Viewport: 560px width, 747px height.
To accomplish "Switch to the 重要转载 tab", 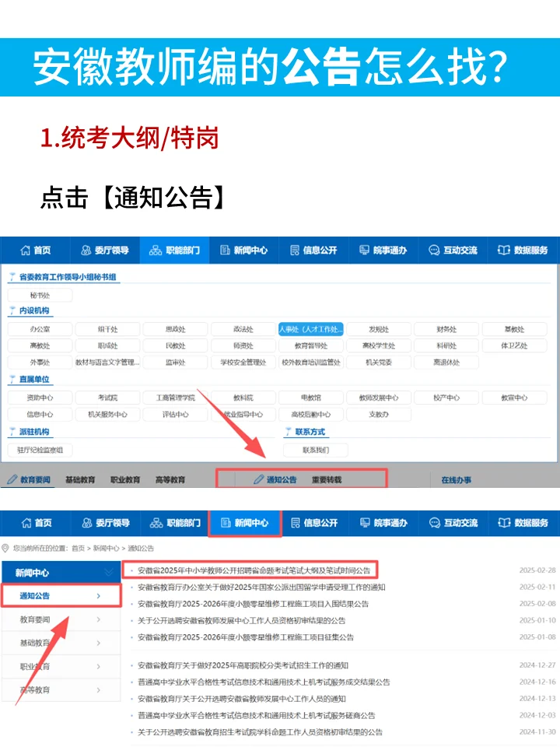I will pos(327,480).
